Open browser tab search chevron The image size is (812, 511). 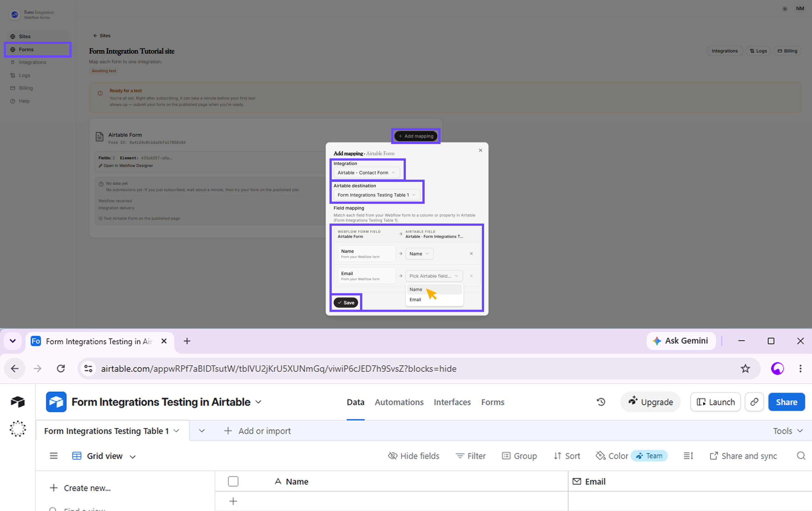tap(13, 341)
